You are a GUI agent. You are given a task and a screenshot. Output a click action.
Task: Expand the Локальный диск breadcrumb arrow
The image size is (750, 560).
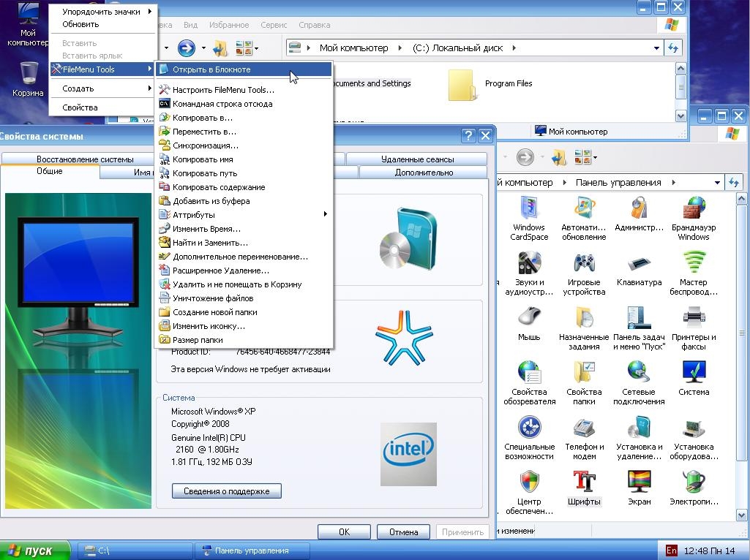coord(514,48)
